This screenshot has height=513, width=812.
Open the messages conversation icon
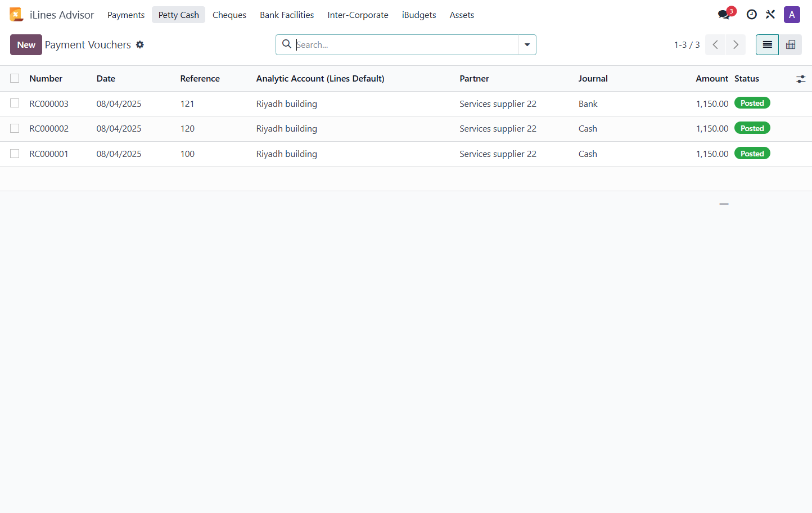pyautogui.click(x=724, y=15)
